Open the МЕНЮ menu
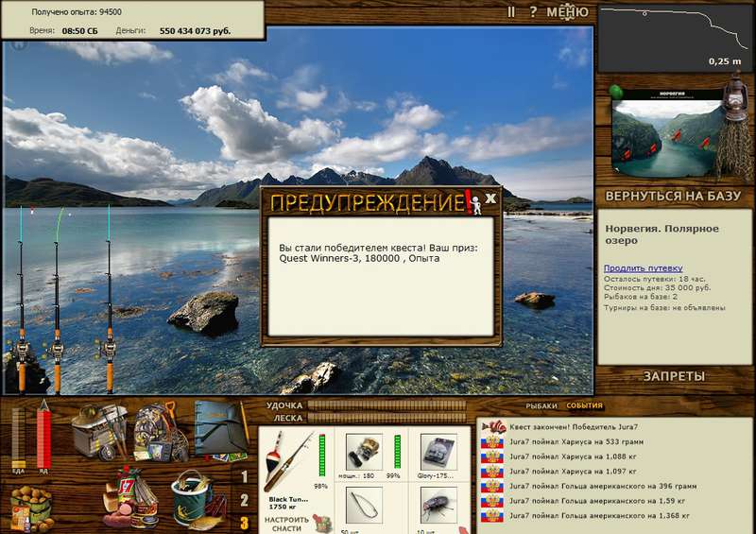The width and height of the screenshot is (756, 534). click(x=567, y=11)
